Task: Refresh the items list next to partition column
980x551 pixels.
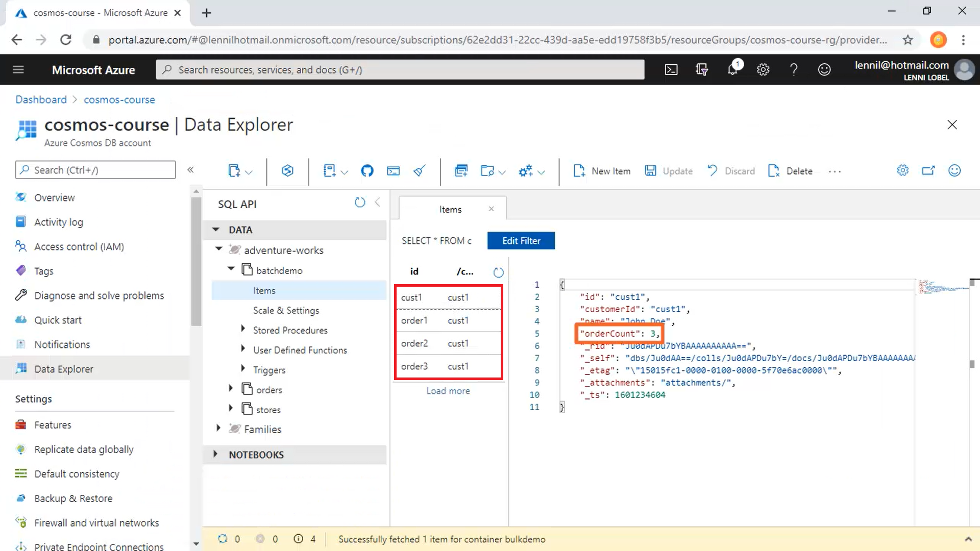Action: point(498,272)
